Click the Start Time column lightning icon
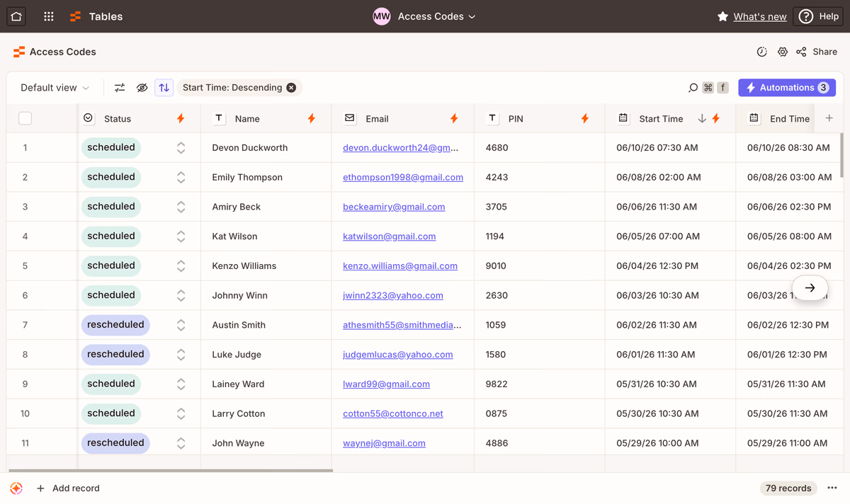This screenshot has width=850, height=504. point(716,119)
